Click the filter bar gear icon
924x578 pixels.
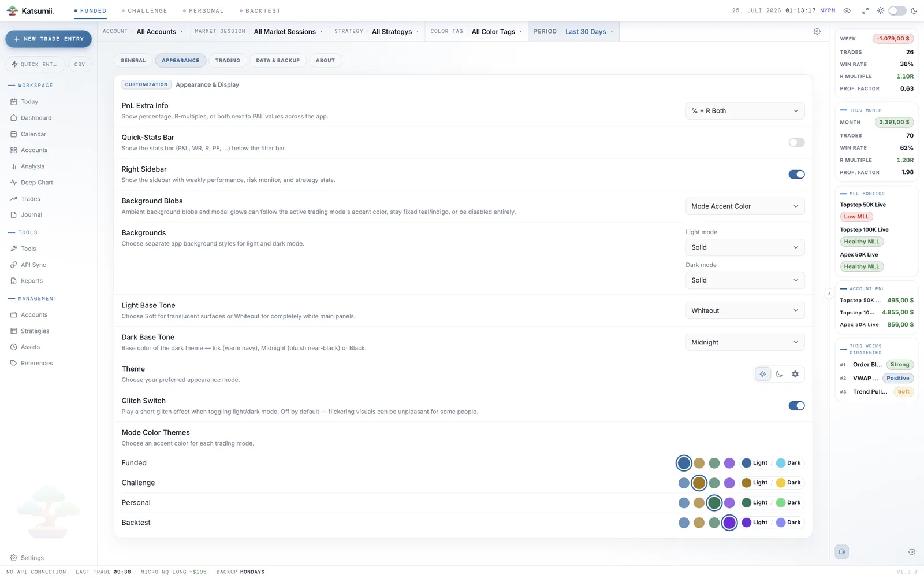(x=817, y=32)
